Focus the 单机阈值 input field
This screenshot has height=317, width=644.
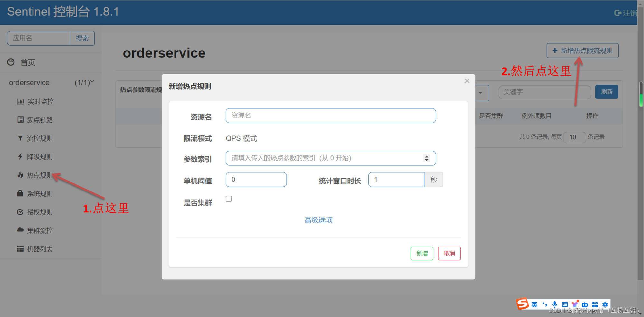coord(256,180)
